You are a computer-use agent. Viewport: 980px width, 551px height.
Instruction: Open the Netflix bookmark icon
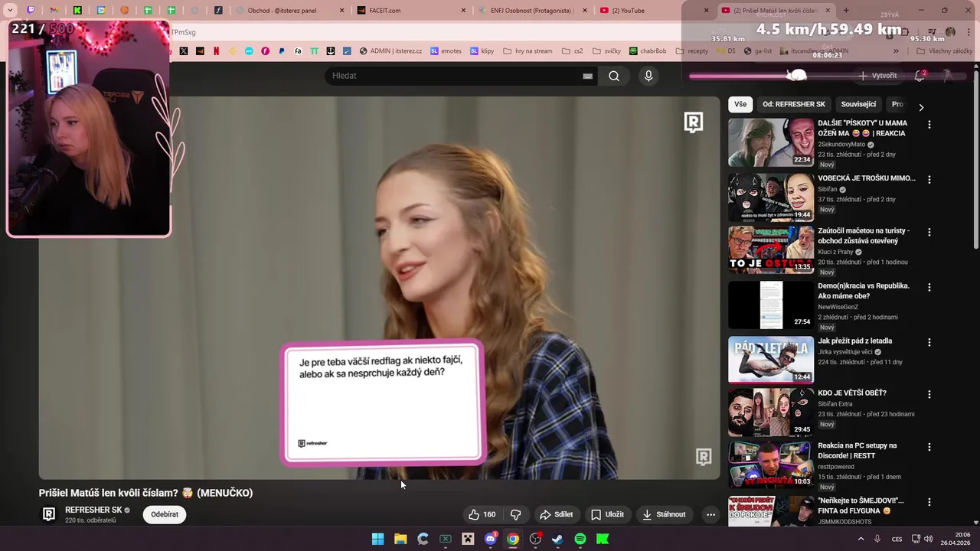coord(217,51)
